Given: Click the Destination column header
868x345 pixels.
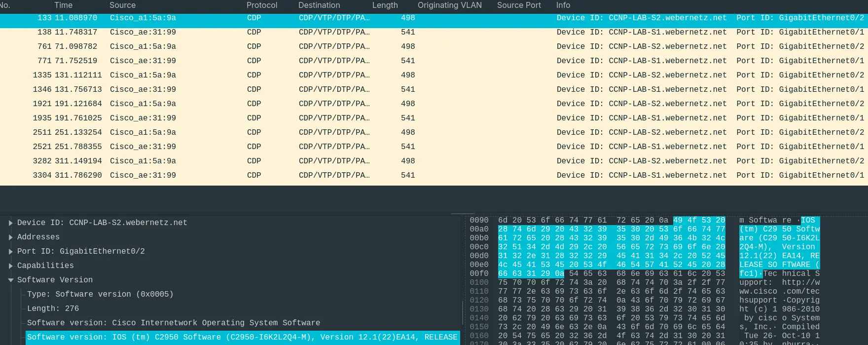Looking at the screenshot, I should (319, 5).
